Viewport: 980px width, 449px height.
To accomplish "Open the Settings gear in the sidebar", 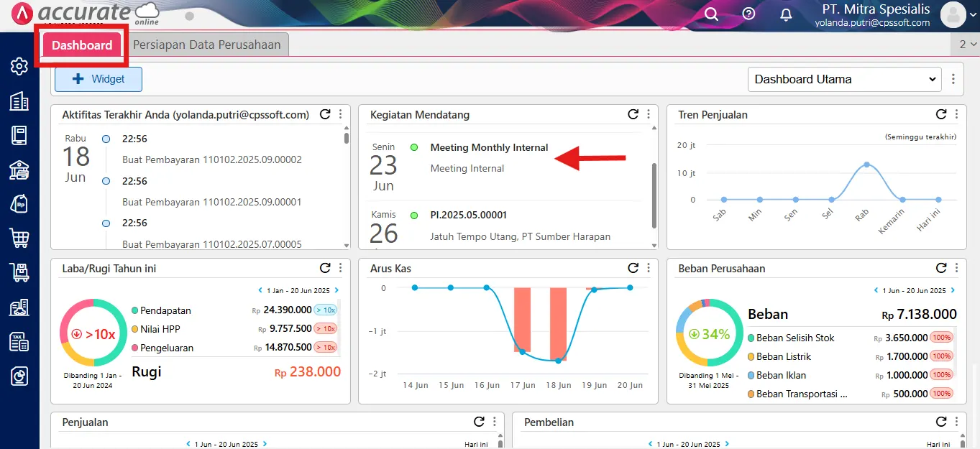I will [19, 66].
